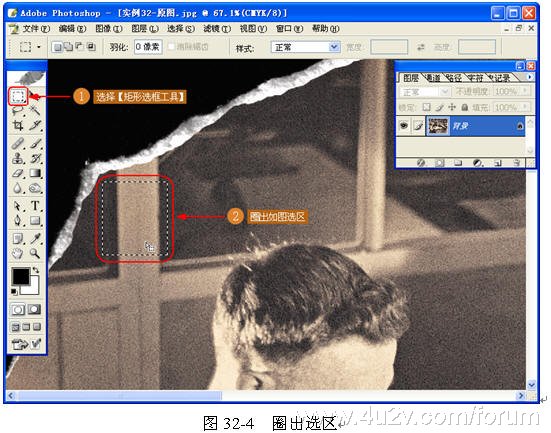Expand the marquee tool preset picker arrow
551x433 pixels.
pos(39,47)
